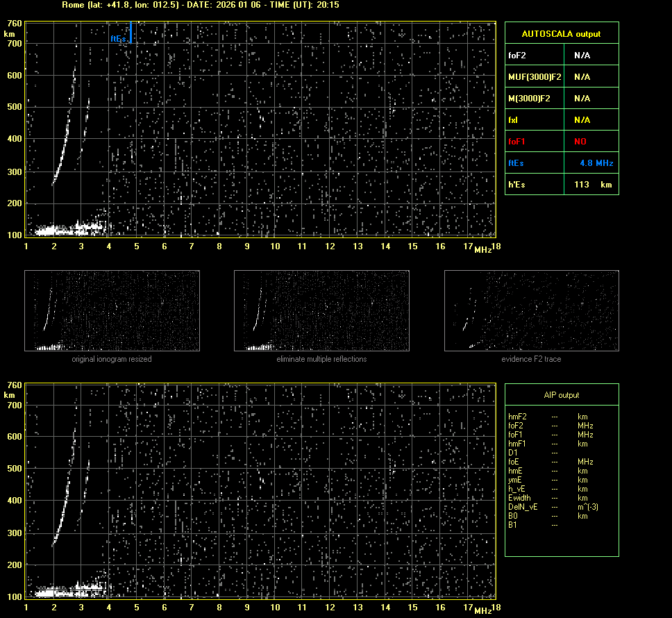Click the foE entry in AIP output
This screenshot has height=618, width=672.
coord(514,462)
